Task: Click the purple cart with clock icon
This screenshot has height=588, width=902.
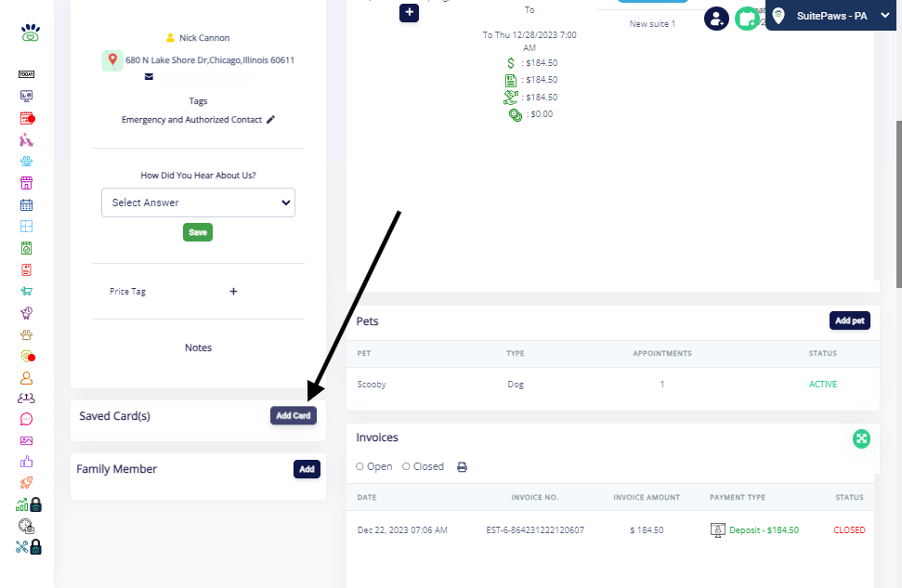Action: pos(26,313)
